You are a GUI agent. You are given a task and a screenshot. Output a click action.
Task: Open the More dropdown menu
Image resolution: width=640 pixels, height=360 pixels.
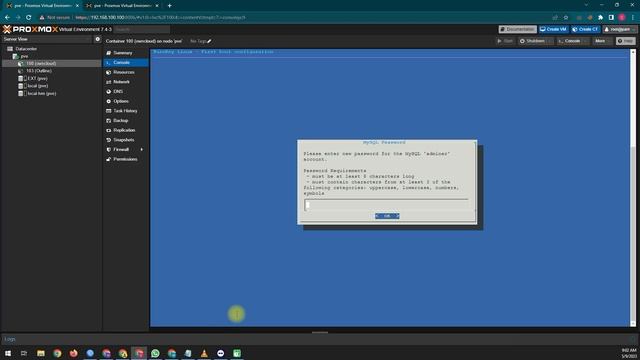[x=602, y=41]
